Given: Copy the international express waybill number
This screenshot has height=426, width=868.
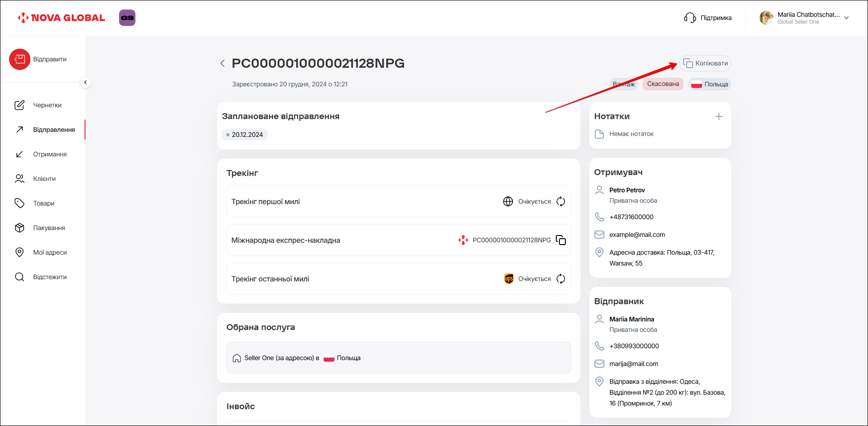Looking at the screenshot, I should (561, 240).
